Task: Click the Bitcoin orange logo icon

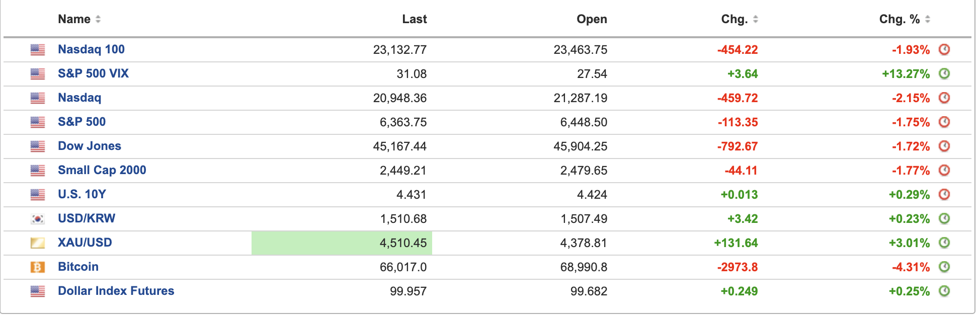Action: pyautogui.click(x=38, y=267)
